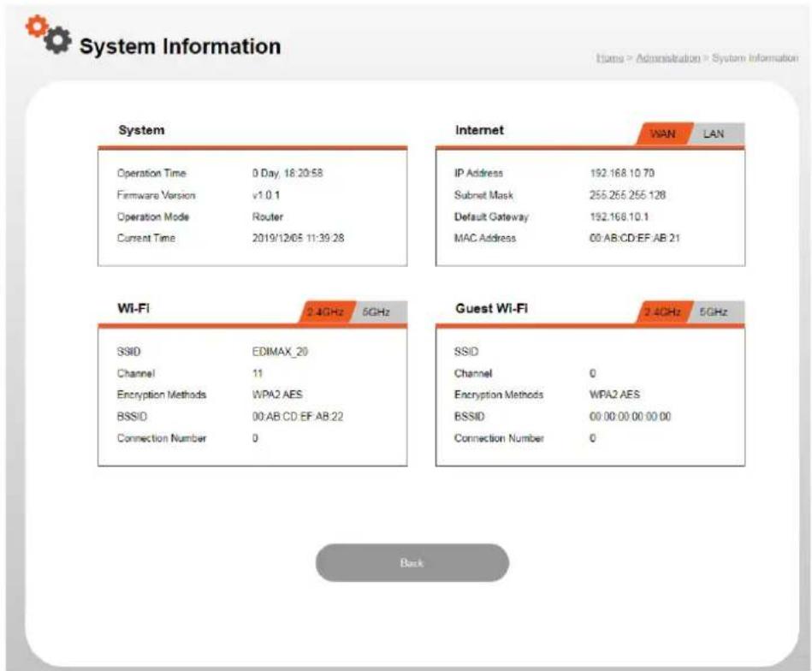Click the channel value 11
This screenshot has width=812, height=671.
pos(258,373)
